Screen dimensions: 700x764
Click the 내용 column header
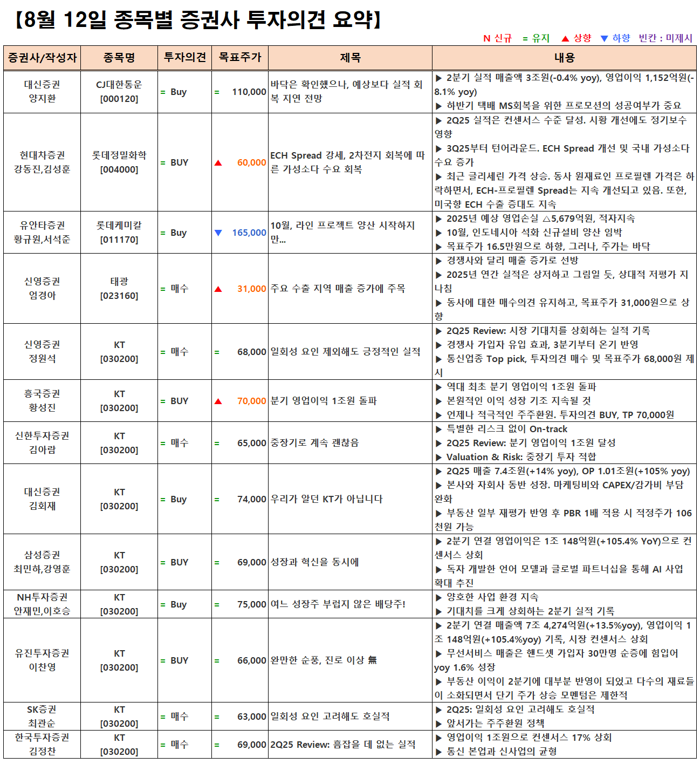pyautogui.click(x=564, y=58)
